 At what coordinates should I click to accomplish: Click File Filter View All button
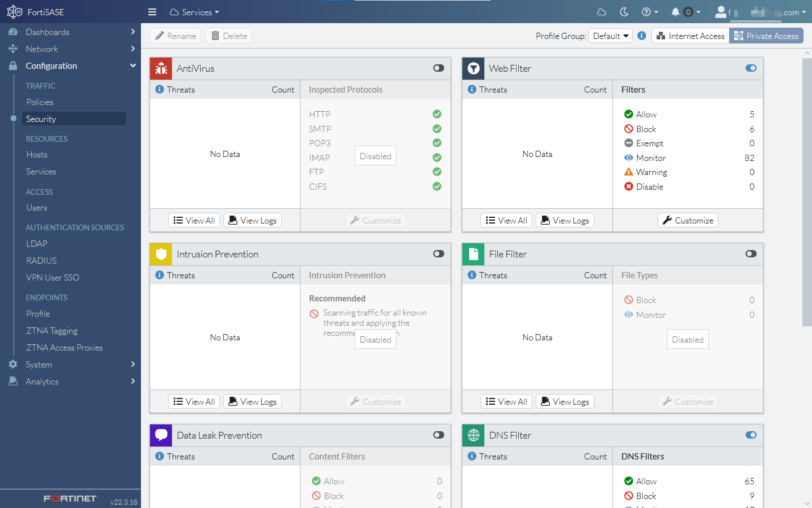(506, 401)
